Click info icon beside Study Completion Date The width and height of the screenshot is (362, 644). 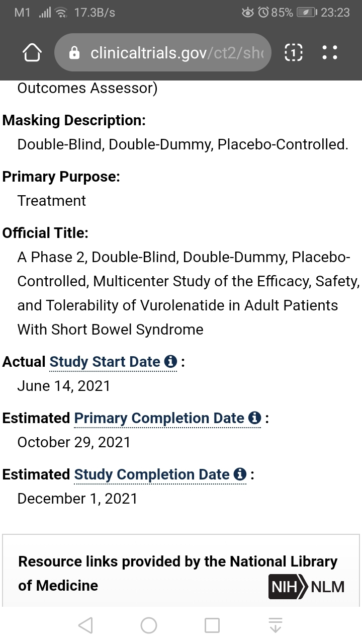(x=240, y=474)
